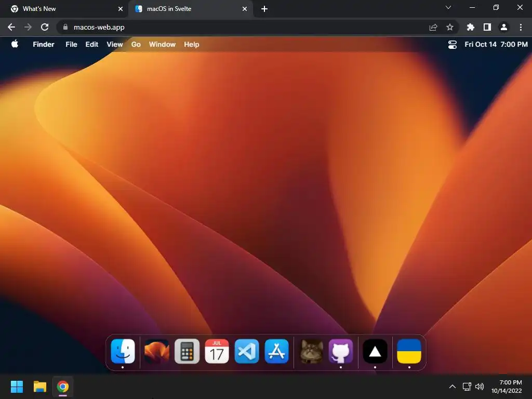Open the View menu
The image size is (532, 399).
(115, 45)
